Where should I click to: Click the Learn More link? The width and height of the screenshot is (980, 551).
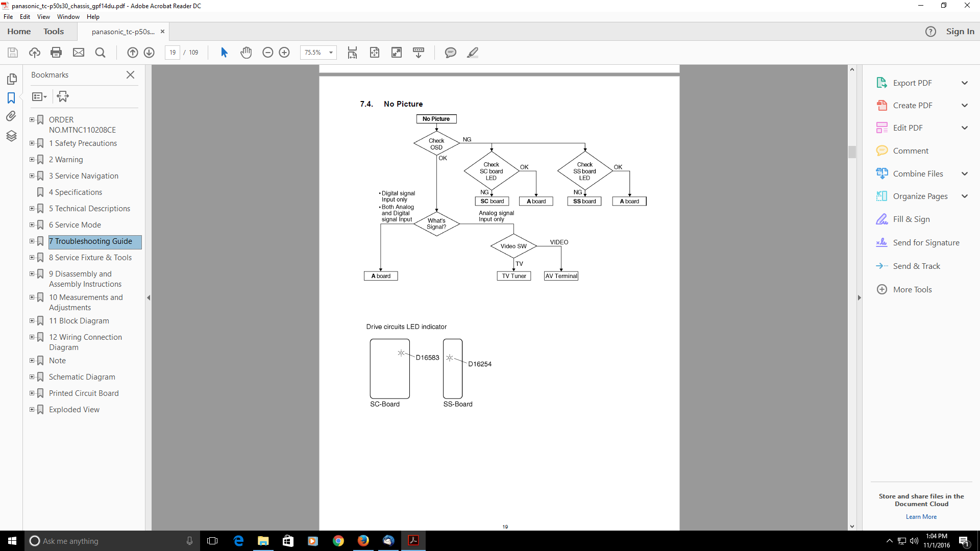point(921,517)
